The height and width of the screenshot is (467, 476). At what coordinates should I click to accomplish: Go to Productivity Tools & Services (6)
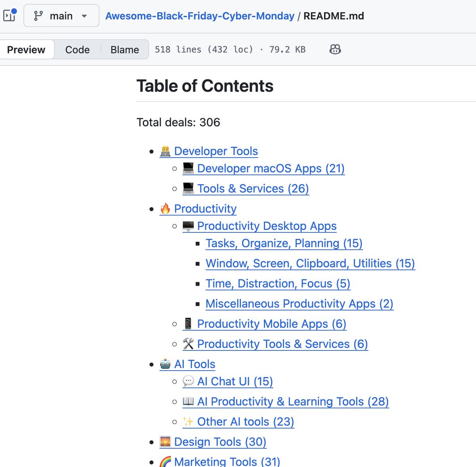click(x=275, y=344)
